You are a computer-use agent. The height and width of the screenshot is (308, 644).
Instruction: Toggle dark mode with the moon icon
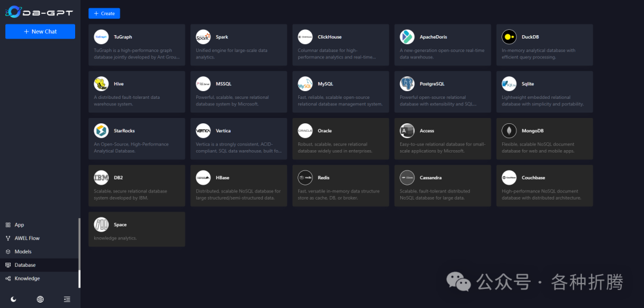14,300
